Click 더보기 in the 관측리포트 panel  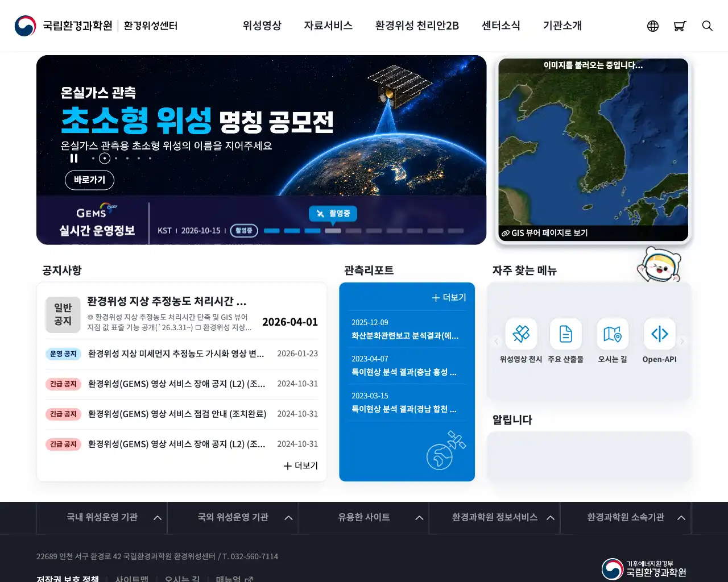click(x=449, y=297)
